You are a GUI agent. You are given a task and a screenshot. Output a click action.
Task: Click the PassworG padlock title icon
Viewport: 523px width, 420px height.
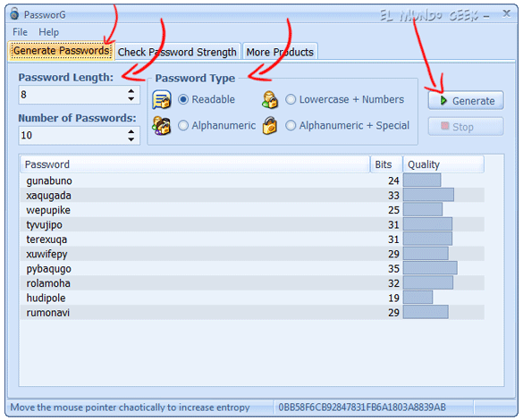(14, 13)
